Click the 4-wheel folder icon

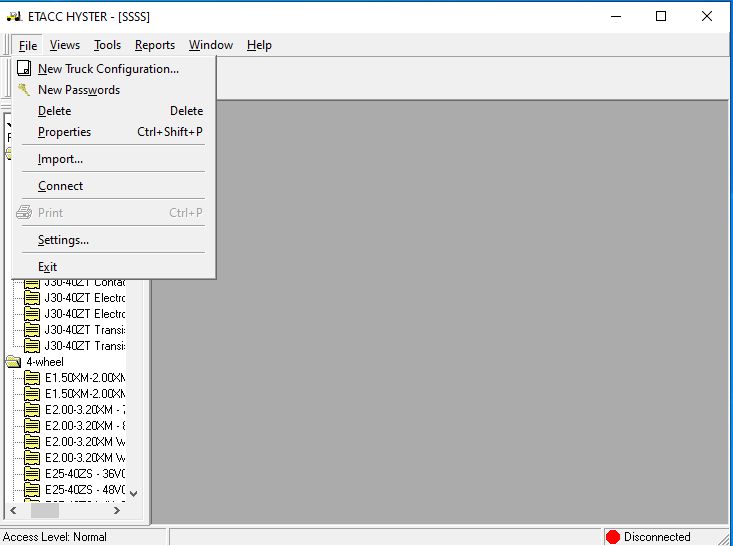point(13,362)
